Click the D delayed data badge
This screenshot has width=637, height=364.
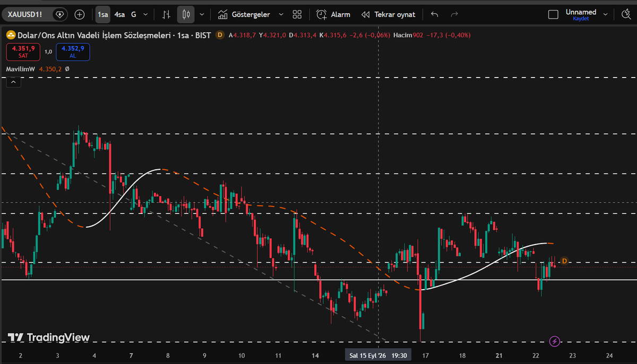click(x=220, y=35)
